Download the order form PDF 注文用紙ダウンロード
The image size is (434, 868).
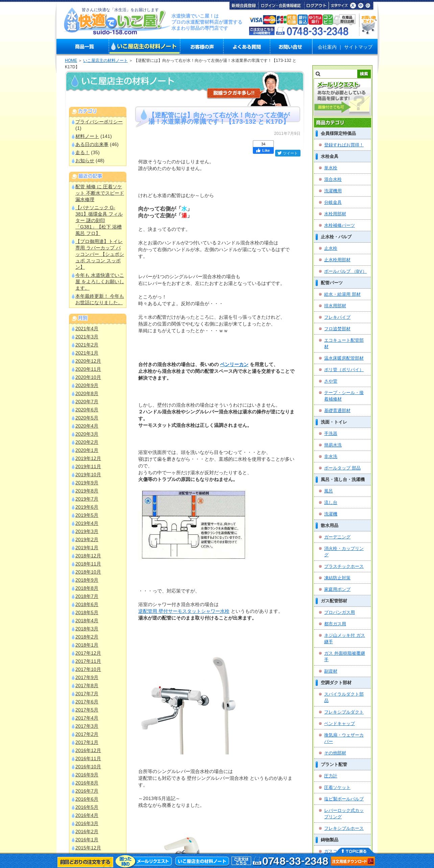point(353,861)
